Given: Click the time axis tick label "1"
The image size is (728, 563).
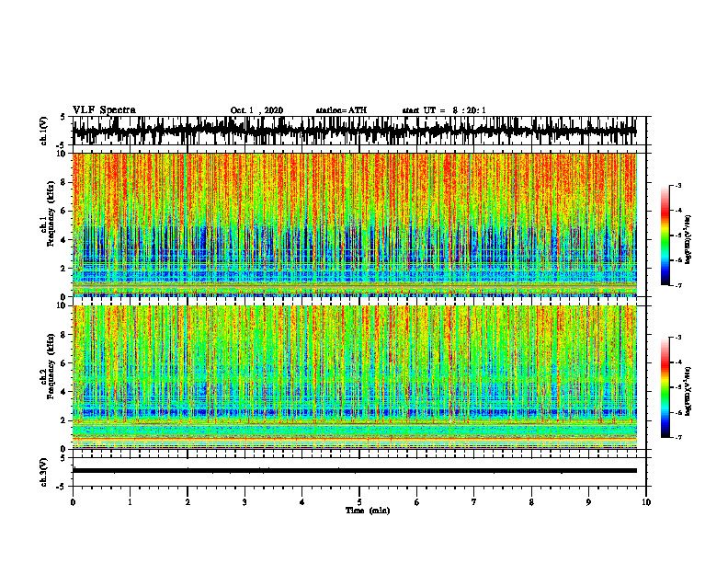Looking at the screenshot, I should point(130,502).
